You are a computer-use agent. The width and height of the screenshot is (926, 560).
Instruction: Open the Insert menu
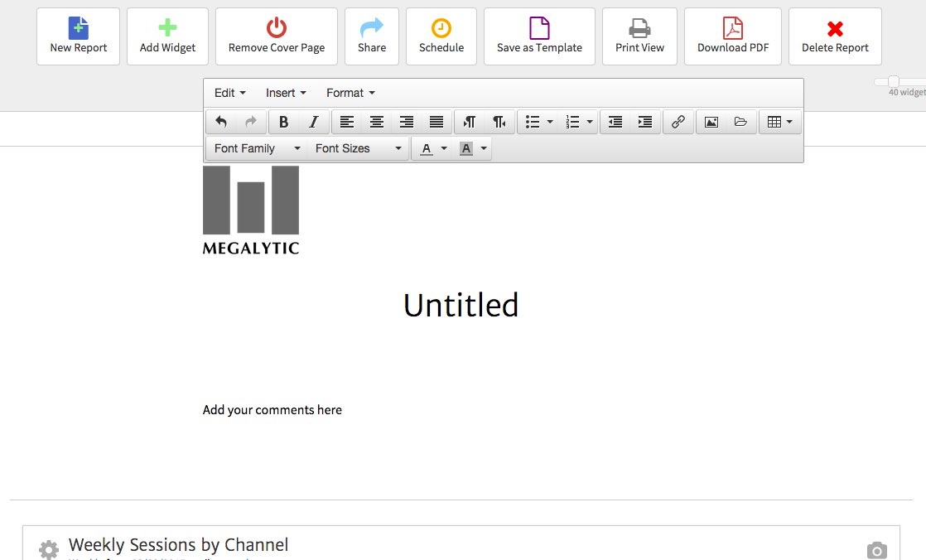point(285,93)
